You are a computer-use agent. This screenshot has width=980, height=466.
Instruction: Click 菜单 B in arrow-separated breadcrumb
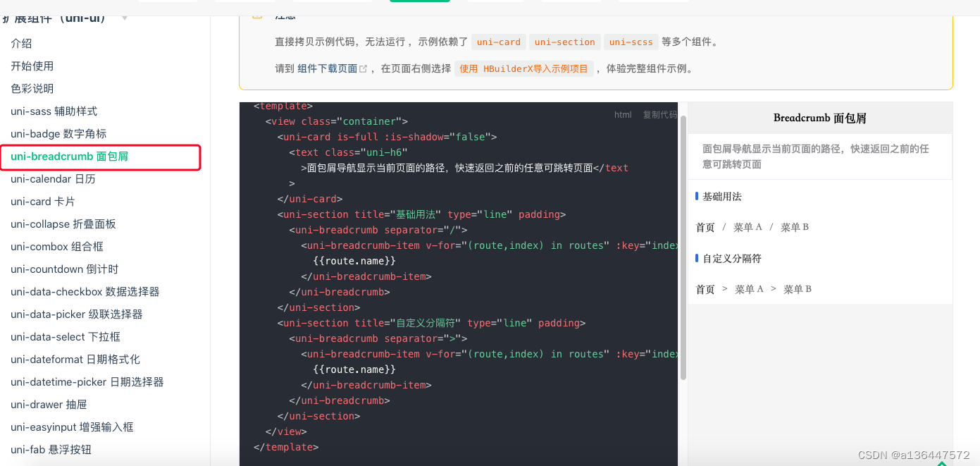point(798,290)
